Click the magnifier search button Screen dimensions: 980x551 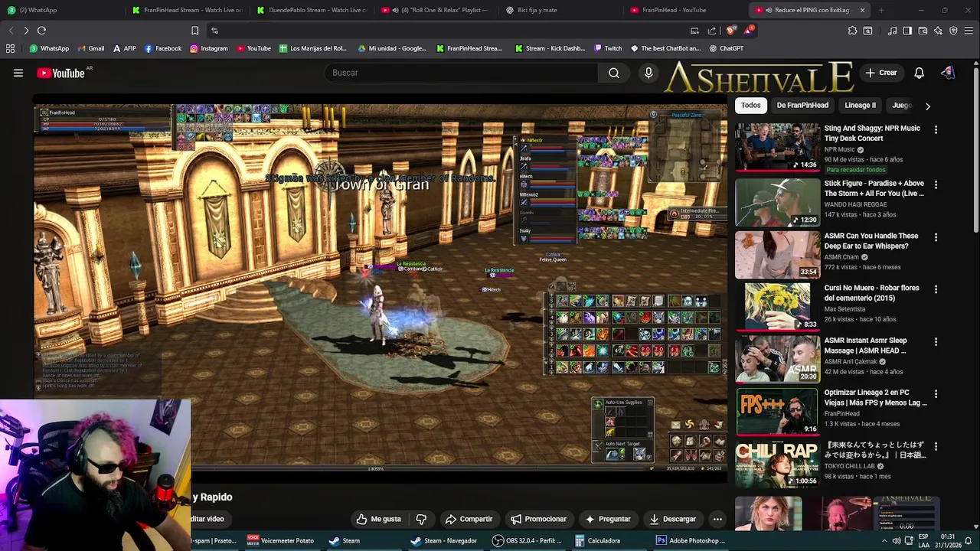tap(614, 73)
